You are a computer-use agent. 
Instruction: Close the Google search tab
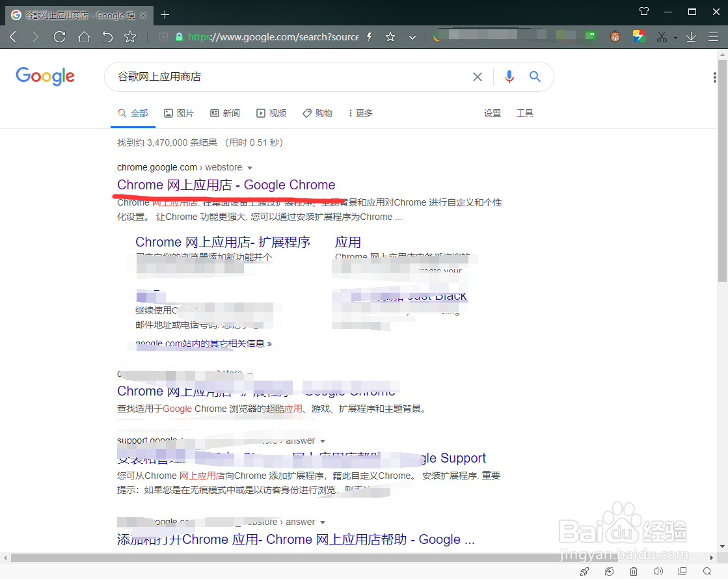tap(143, 16)
